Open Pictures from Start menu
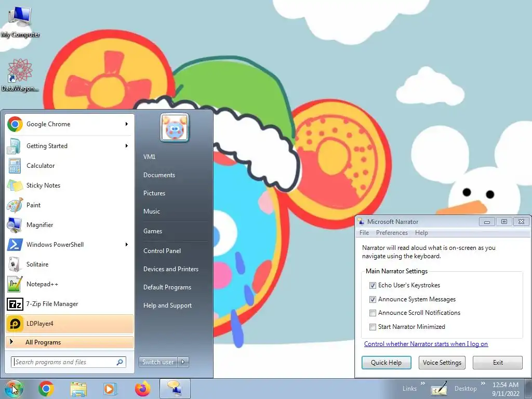The image size is (532, 399). [x=154, y=193]
